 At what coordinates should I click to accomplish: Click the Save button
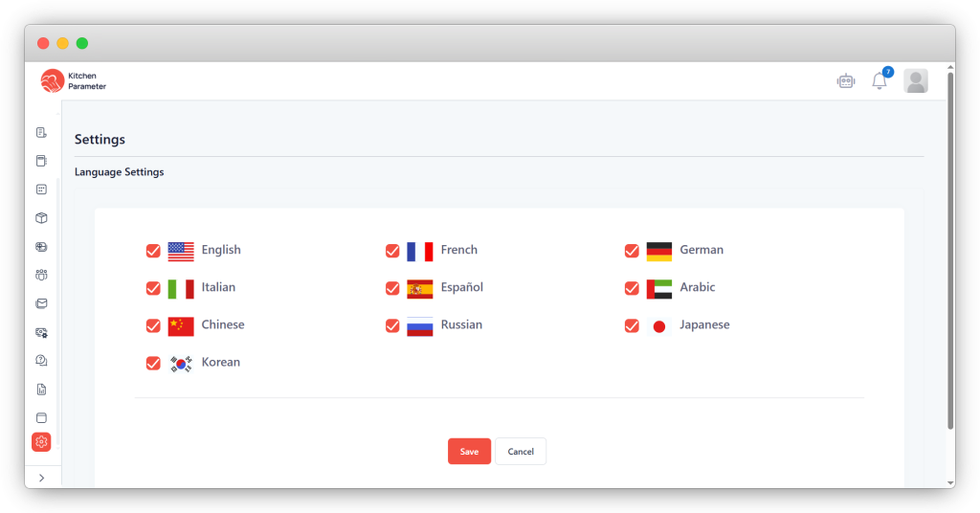(x=469, y=452)
